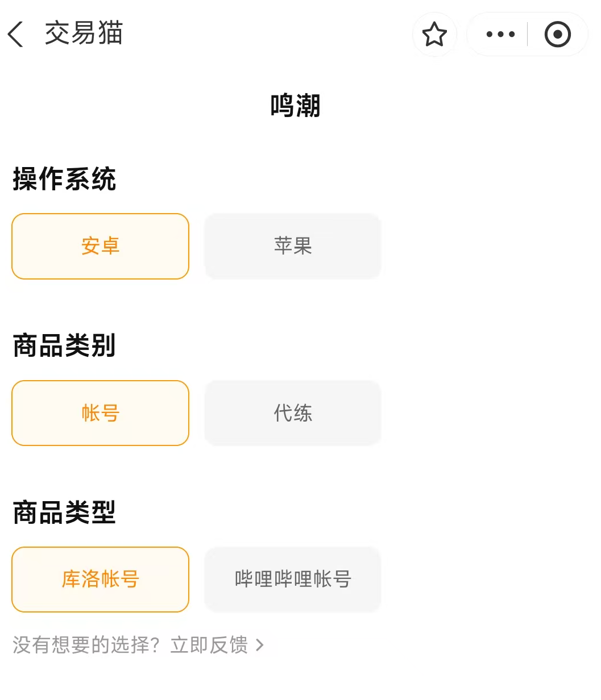Choose the 哔哩哔哩帐号 product type

pos(292,580)
